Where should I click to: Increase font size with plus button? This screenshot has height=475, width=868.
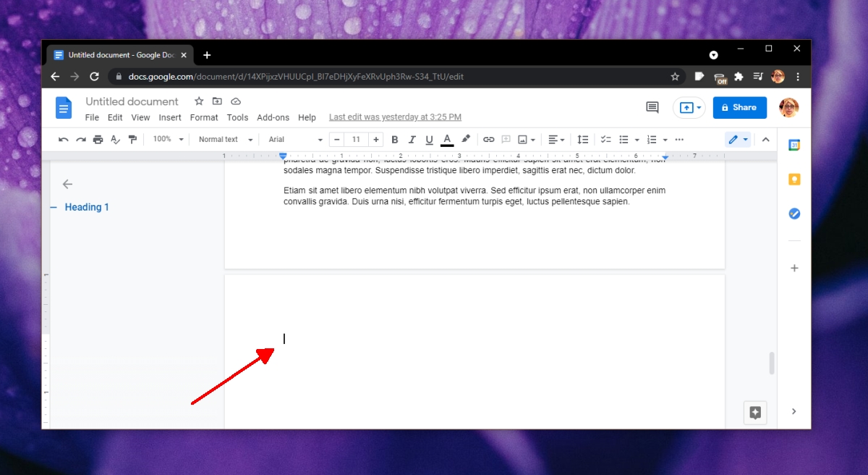pos(376,139)
